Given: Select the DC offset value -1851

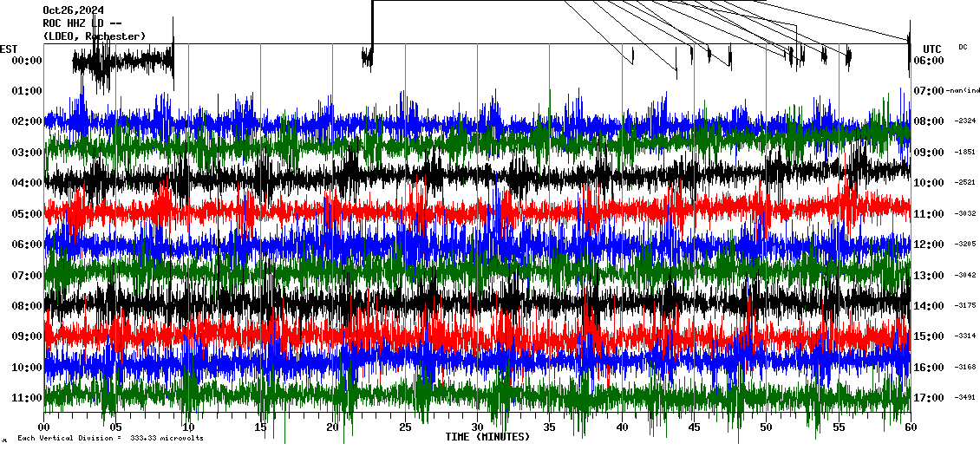Looking at the screenshot, I should click(964, 152).
